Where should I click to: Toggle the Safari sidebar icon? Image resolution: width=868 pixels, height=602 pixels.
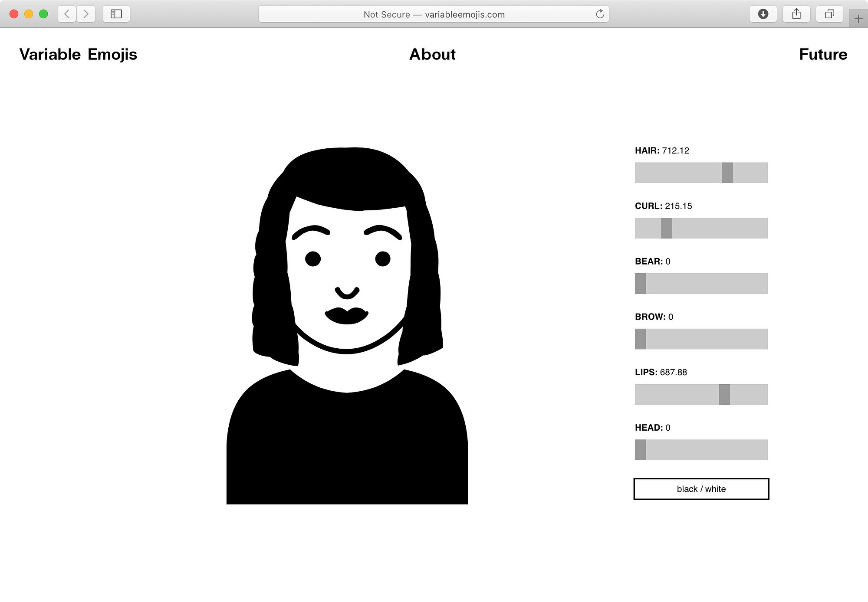click(x=116, y=14)
